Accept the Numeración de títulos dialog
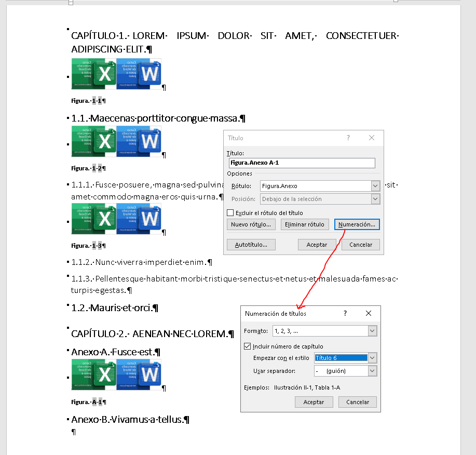The width and height of the screenshot is (476, 455). 314,402
